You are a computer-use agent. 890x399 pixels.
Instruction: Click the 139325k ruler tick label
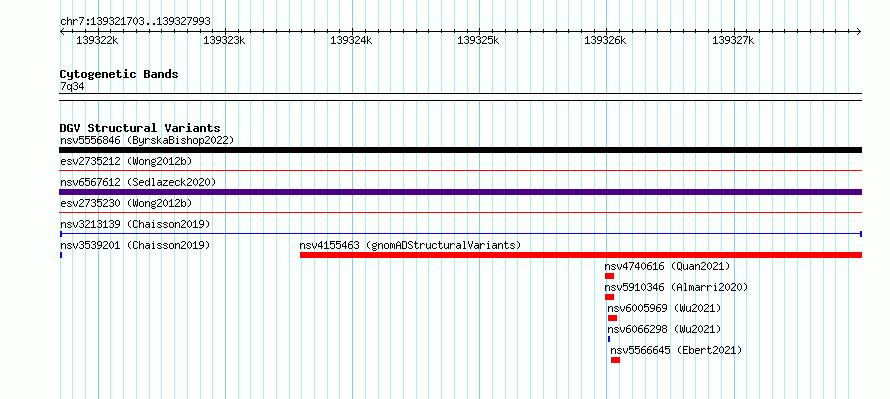click(478, 41)
